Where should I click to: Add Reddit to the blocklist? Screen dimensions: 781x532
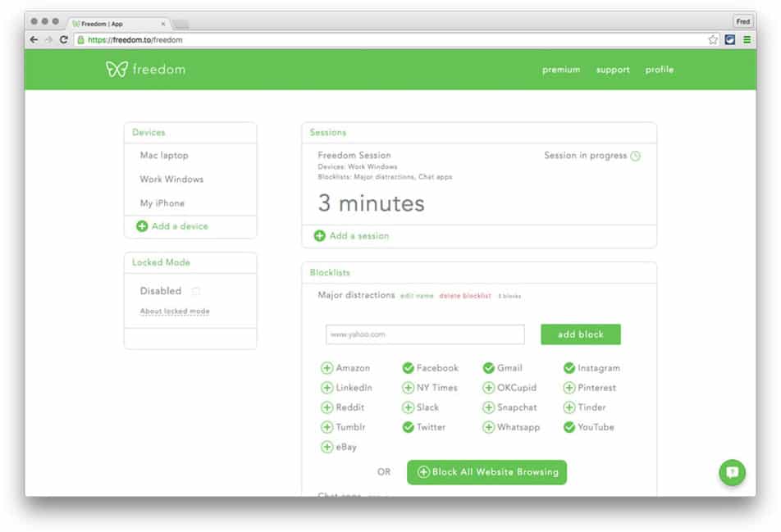(327, 407)
